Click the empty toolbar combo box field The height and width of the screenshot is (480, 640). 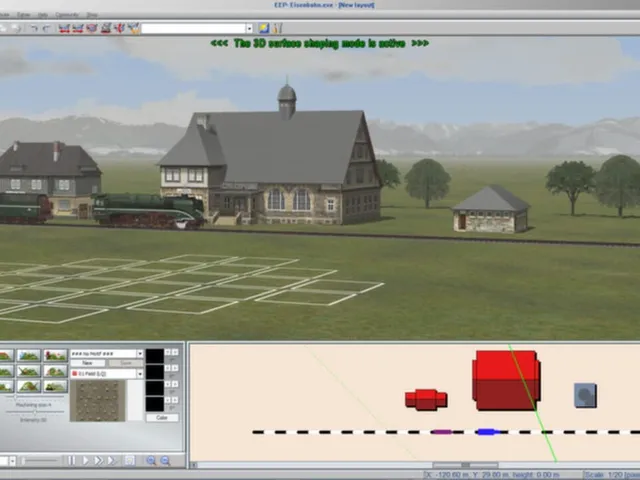[x=193, y=28]
